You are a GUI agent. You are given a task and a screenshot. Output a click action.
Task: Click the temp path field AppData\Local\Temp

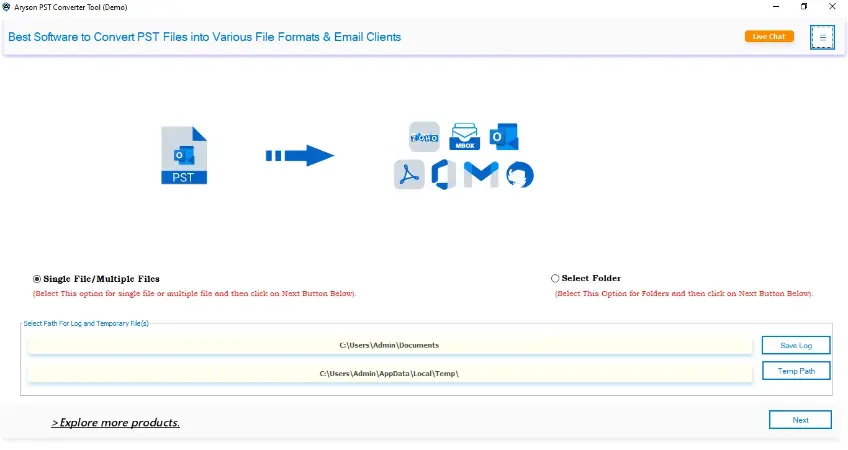tap(389, 373)
